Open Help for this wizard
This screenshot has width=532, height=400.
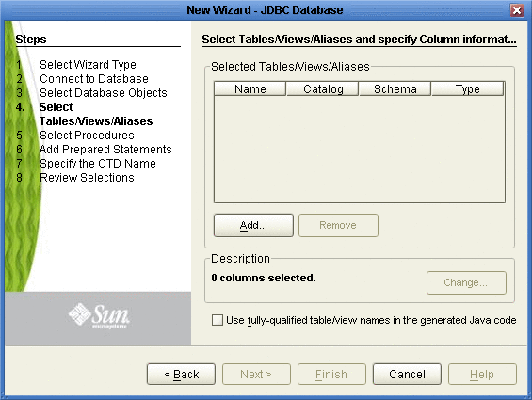(x=482, y=374)
